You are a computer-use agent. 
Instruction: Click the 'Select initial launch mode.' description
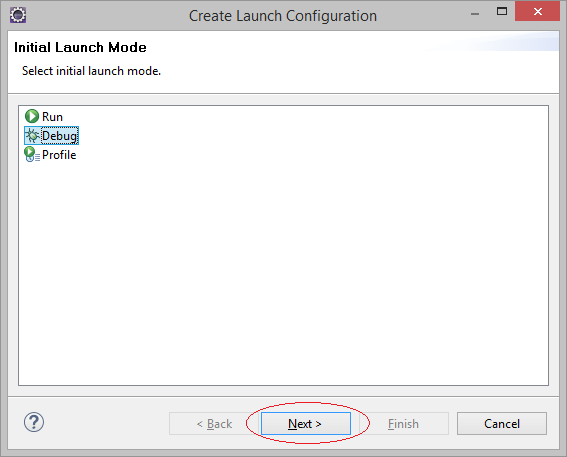[x=91, y=71]
